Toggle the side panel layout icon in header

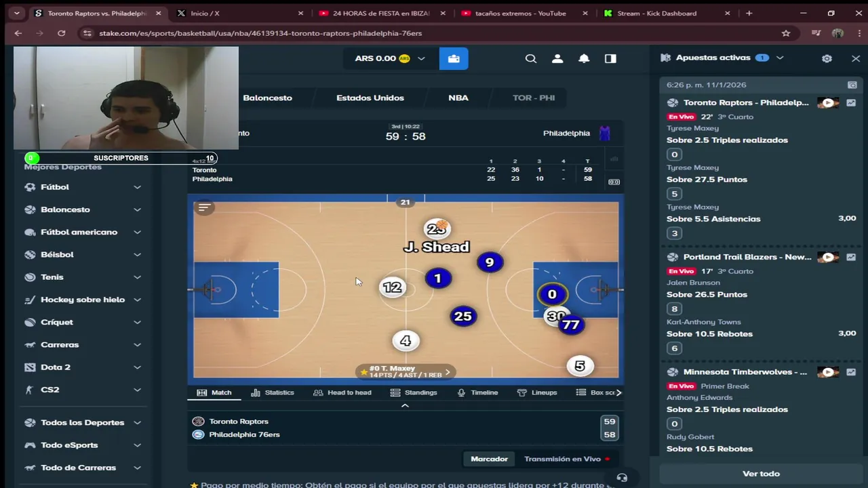(x=610, y=58)
